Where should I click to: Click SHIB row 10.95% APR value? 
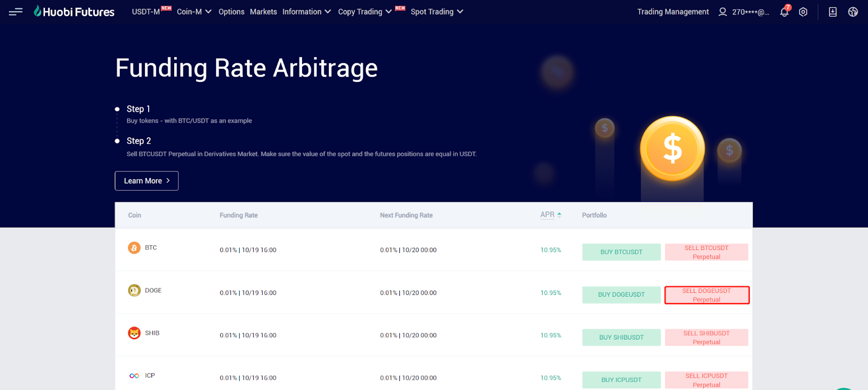pyautogui.click(x=551, y=335)
